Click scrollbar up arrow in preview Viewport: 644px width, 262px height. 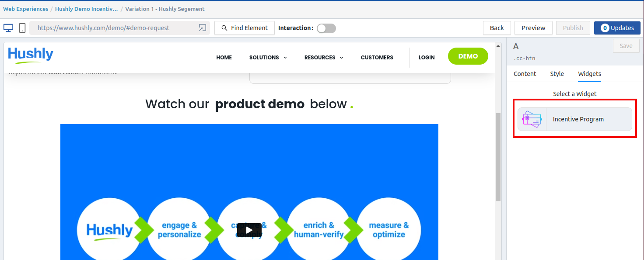(498, 45)
